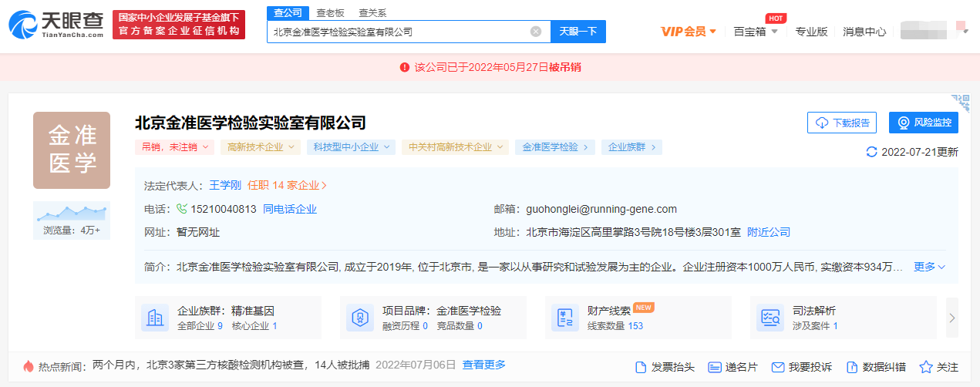Show the next cards with the right arrow

click(952, 318)
